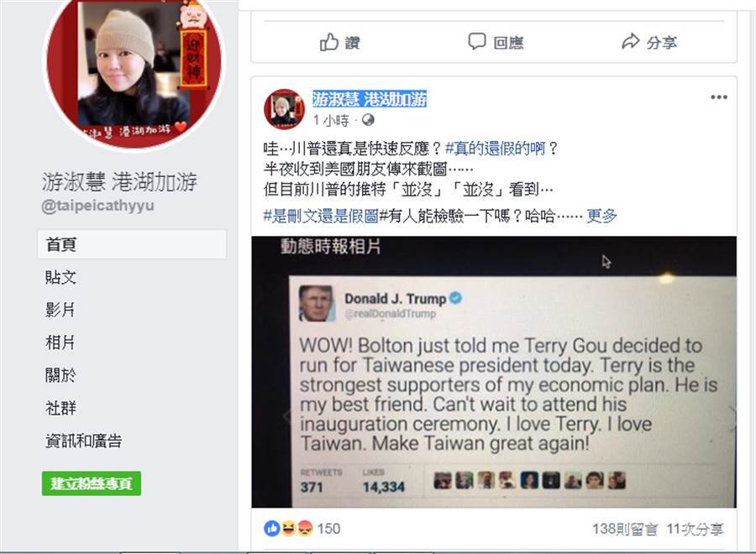The image size is (756, 554).
Task: Click the globe public visibility icon
Action: coord(368,119)
